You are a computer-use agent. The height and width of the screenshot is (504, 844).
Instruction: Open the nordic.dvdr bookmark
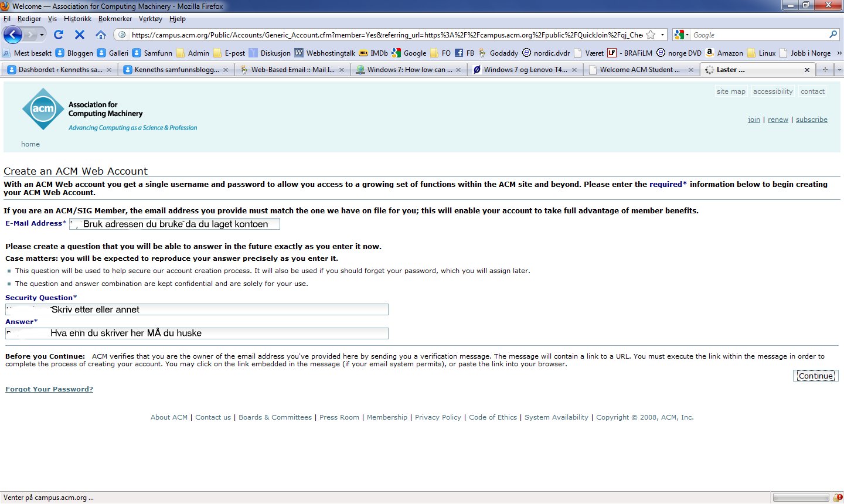(546, 53)
